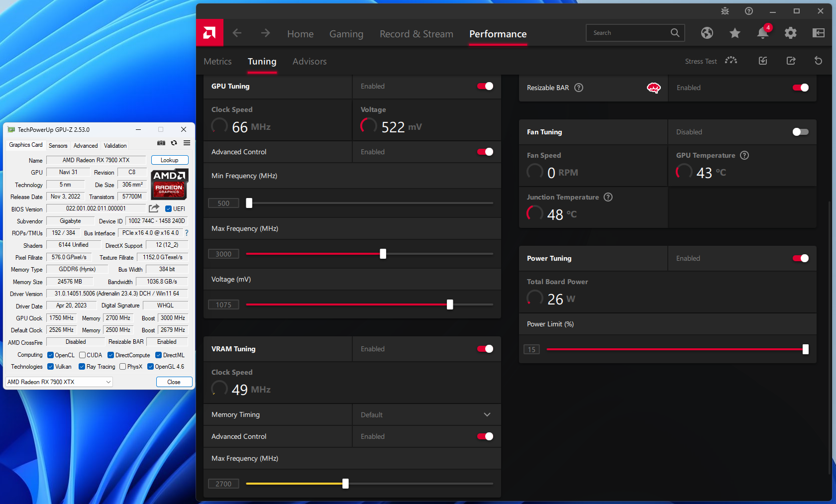Click the load tuning profile icon

[x=763, y=61]
